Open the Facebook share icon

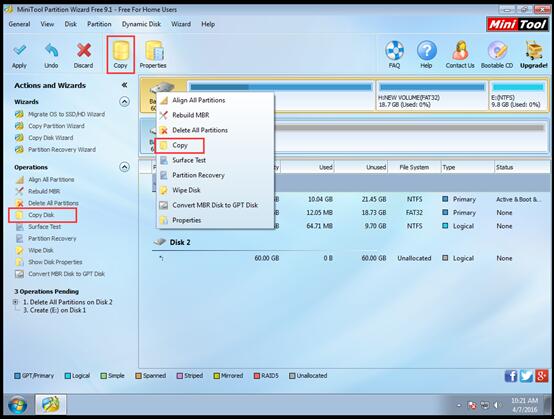coord(510,376)
